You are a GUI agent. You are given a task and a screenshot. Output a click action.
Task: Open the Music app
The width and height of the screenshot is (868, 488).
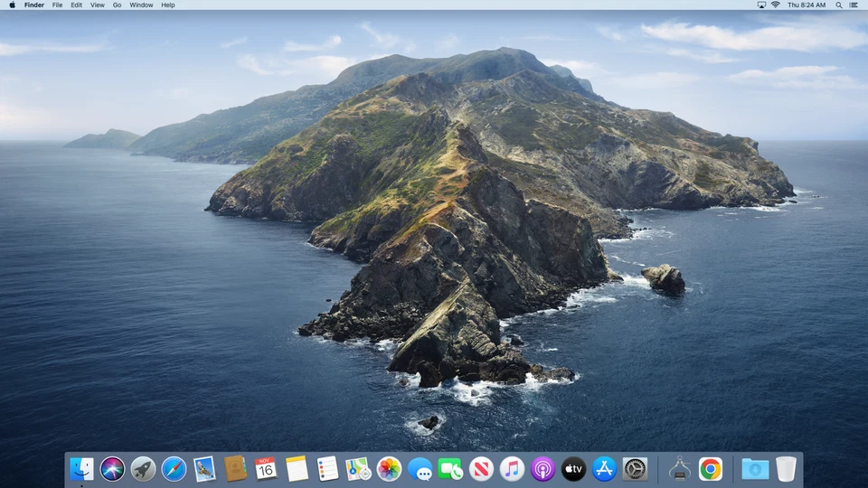pos(512,468)
